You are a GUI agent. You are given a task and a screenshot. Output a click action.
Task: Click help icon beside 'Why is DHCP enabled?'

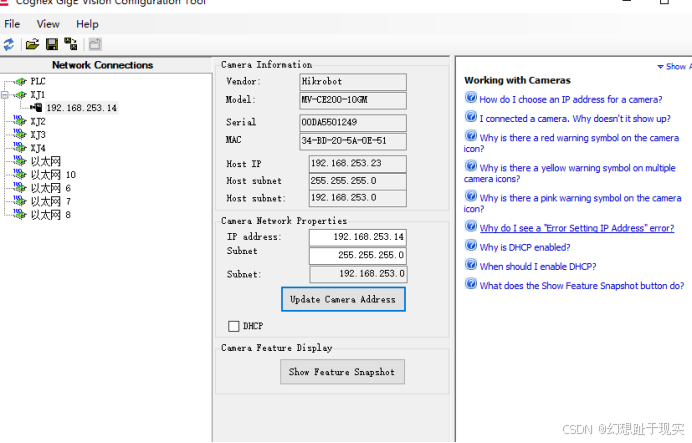click(471, 245)
